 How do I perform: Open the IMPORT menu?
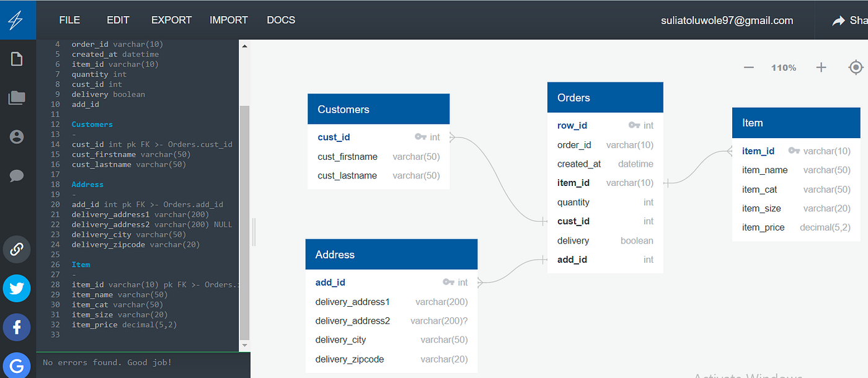coord(229,20)
